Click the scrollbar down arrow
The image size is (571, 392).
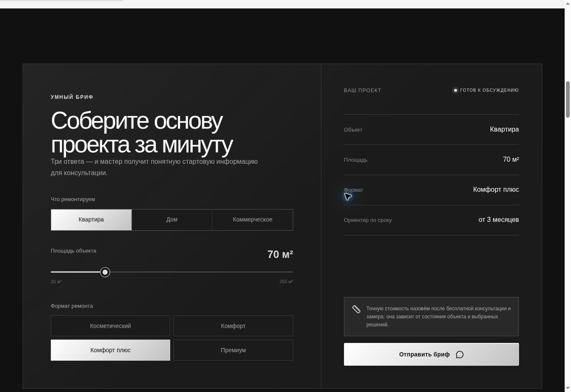coord(568,388)
